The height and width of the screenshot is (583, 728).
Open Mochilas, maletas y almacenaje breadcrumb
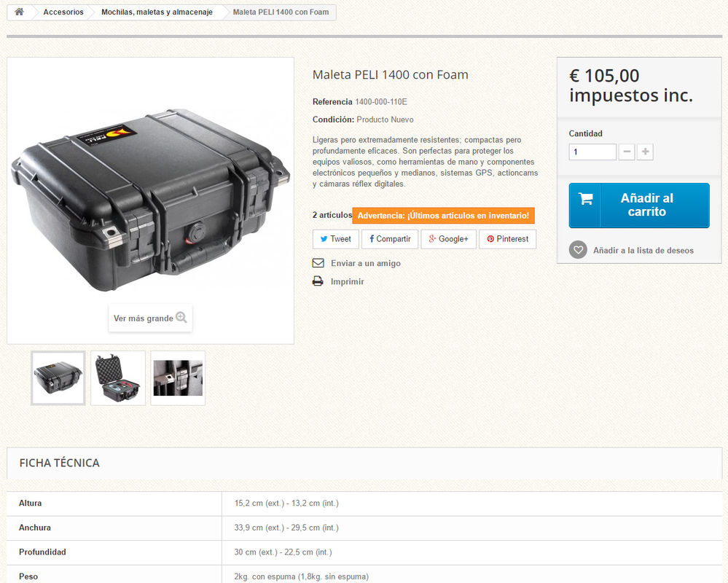click(x=157, y=12)
